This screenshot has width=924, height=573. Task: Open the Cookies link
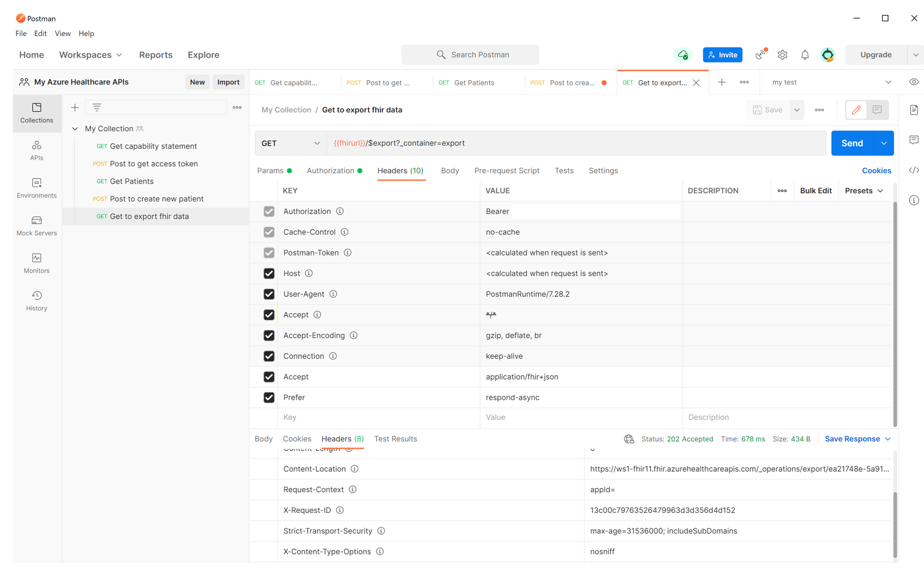click(876, 171)
